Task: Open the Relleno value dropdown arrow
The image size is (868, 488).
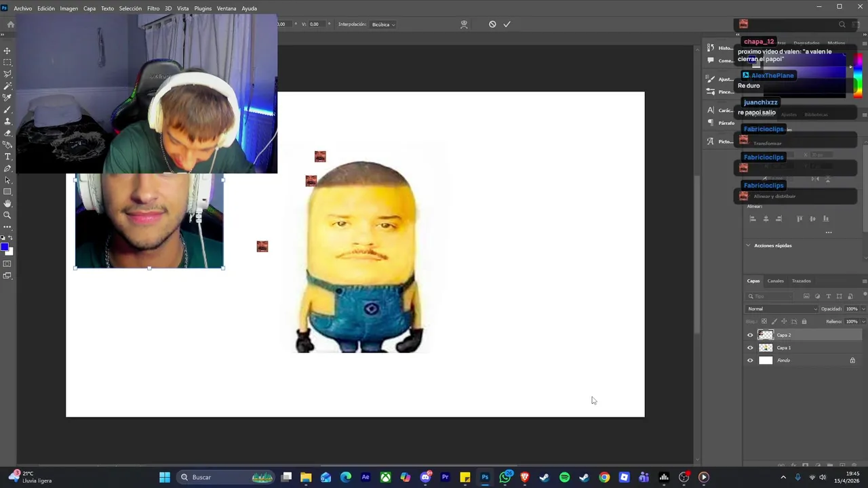Action: [863, 321]
